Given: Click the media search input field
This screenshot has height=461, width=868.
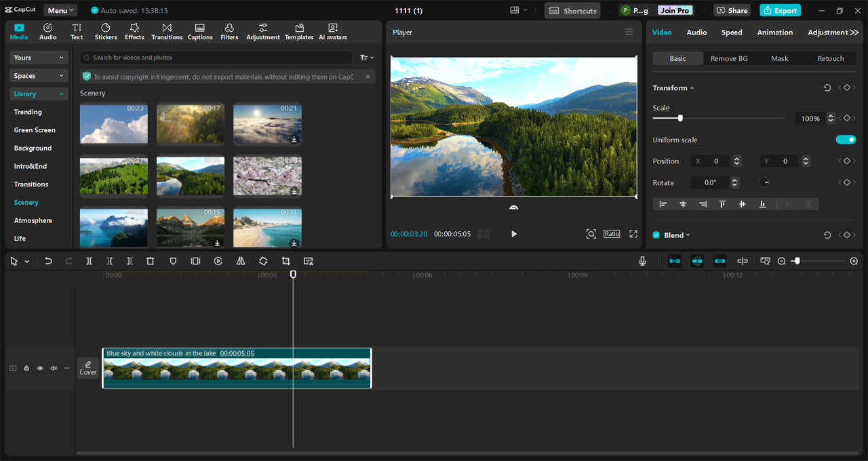Looking at the screenshot, I should pyautogui.click(x=217, y=58).
